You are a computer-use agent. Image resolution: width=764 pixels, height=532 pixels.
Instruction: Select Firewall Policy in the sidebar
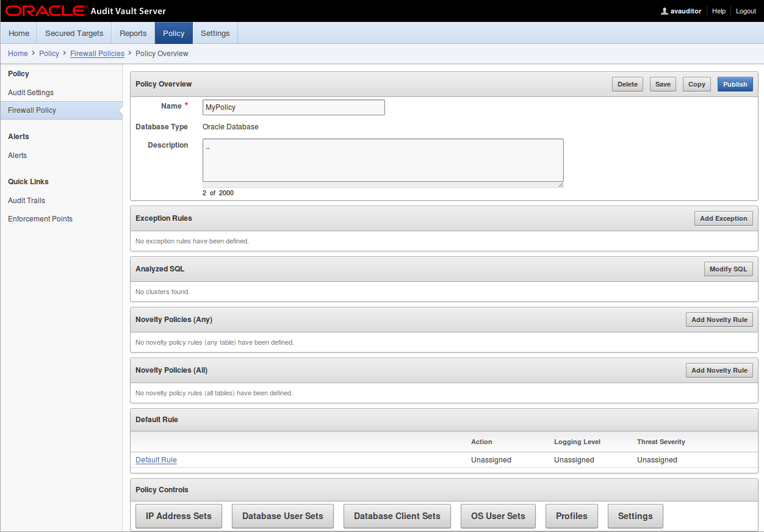click(x=61, y=110)
